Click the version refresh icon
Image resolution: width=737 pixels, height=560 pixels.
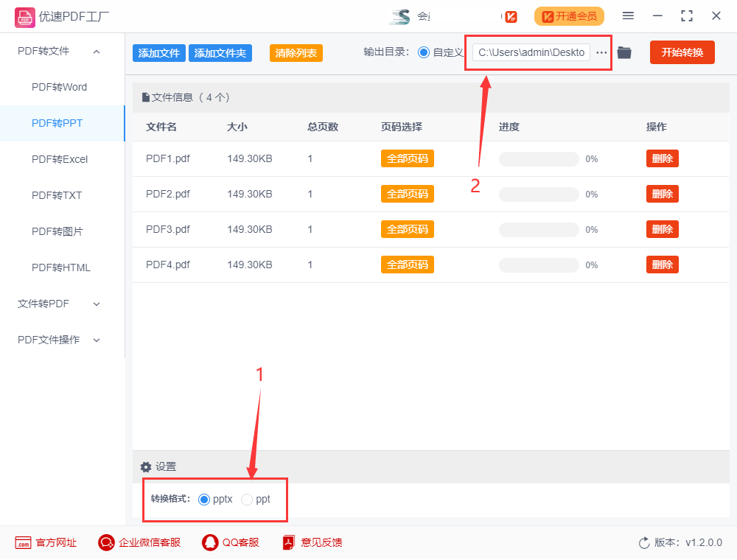[644, 543]
